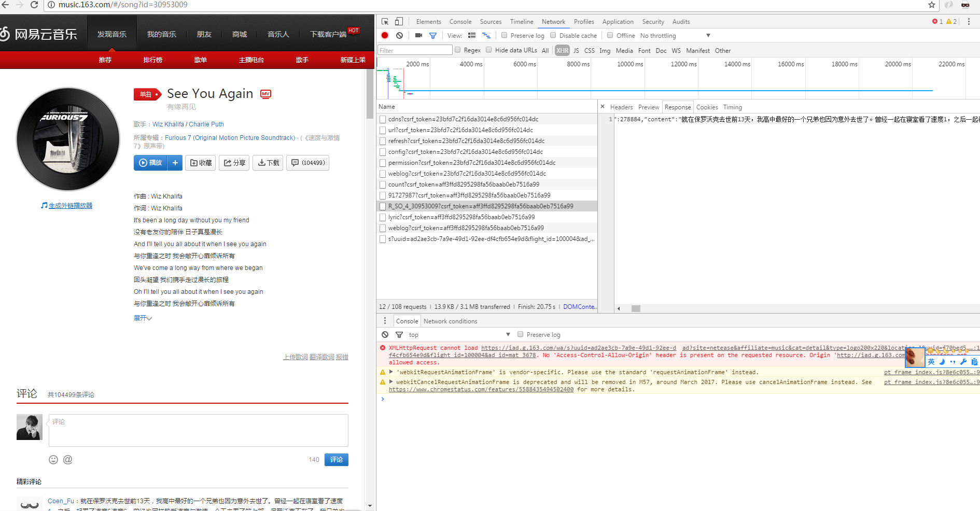Open the Preview tab
This screenshot has height=511, width=980.
click(x=648, y=107)
